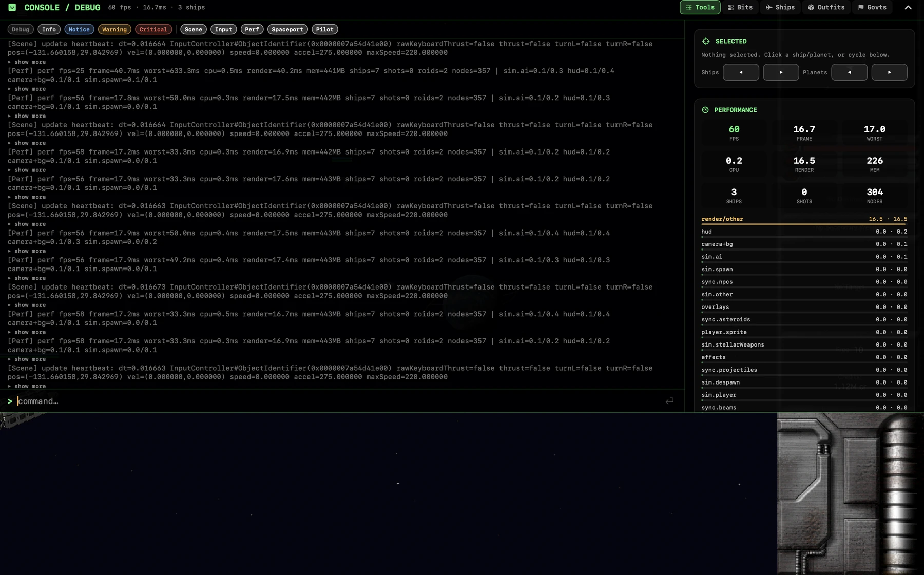Toggle the Notice log level filter
924x575 pixels.
point(79,29)
